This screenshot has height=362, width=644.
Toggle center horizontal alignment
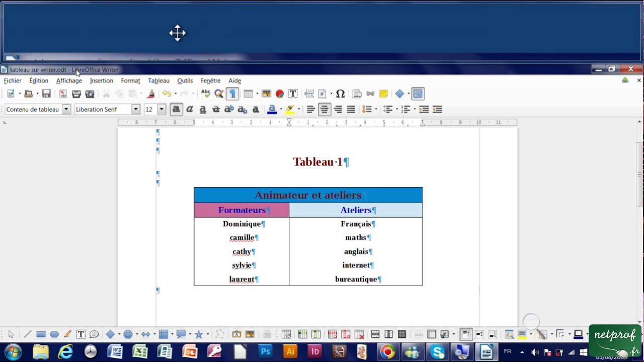point(325,109)
